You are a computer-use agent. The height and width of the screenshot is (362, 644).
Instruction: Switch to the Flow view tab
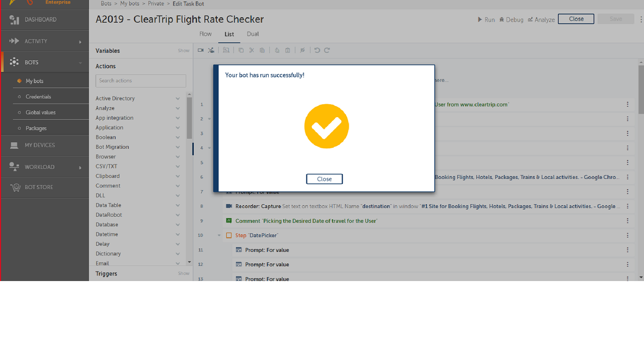pyautogui.click(x=205, y=34)
